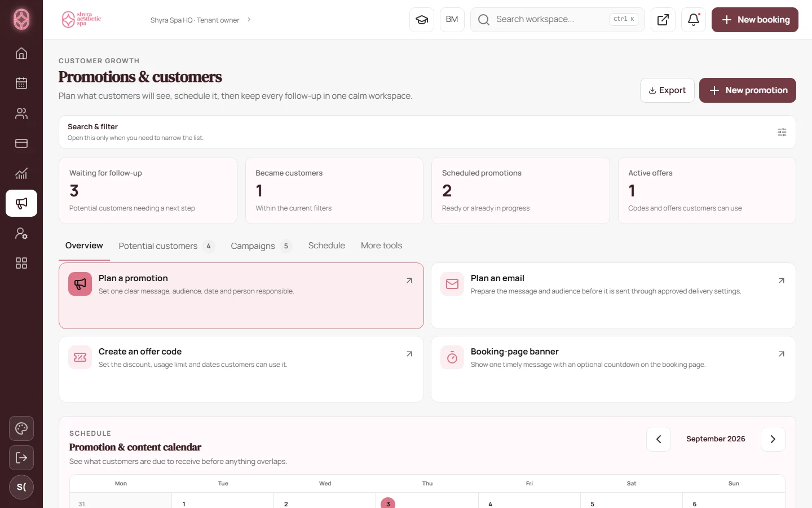Click the New booking button
This screenshot has width=812, height=508.
(x=755, y=20)
